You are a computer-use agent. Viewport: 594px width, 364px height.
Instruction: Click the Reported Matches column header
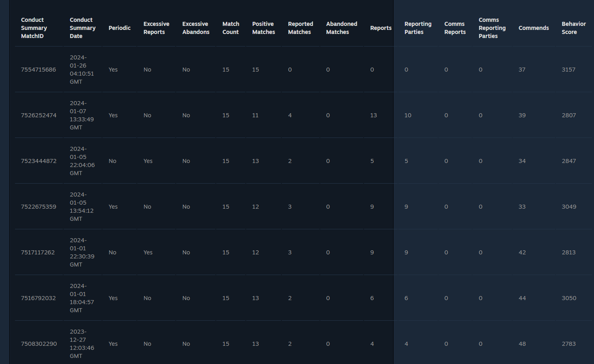point(300,28)
